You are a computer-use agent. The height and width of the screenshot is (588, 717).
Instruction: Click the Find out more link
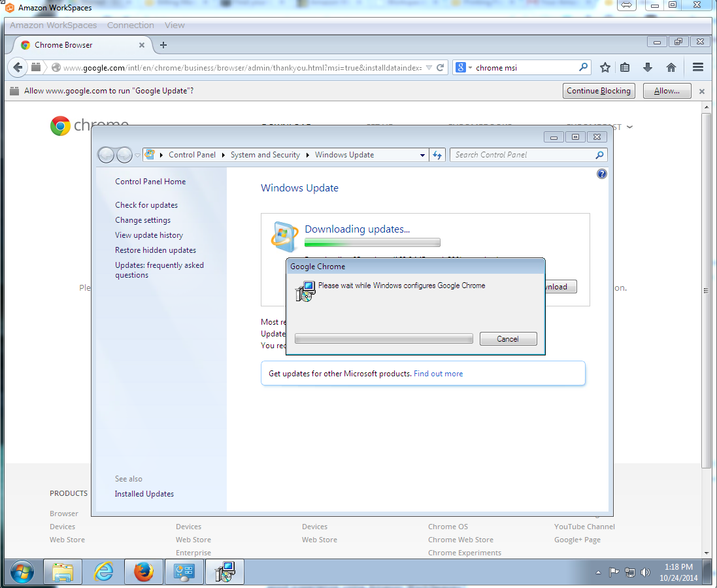click(438, 374)
